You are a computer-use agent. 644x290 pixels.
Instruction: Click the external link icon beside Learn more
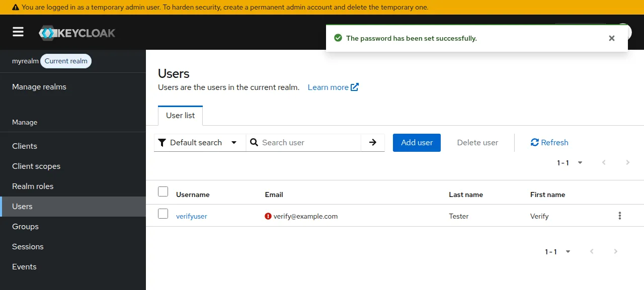[x=355, y=87]
